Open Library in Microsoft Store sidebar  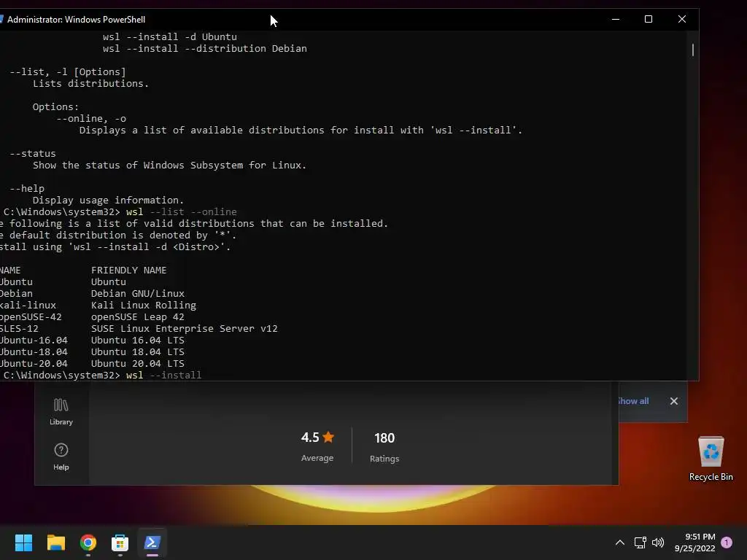point(61,411)
